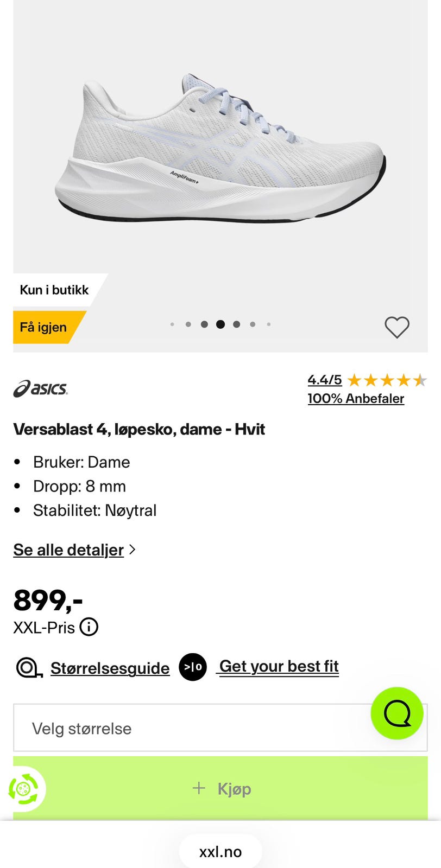441x868 pixels.
Task: Add shoe to wishlist with heart icon
Action: [x=397, y=327]
